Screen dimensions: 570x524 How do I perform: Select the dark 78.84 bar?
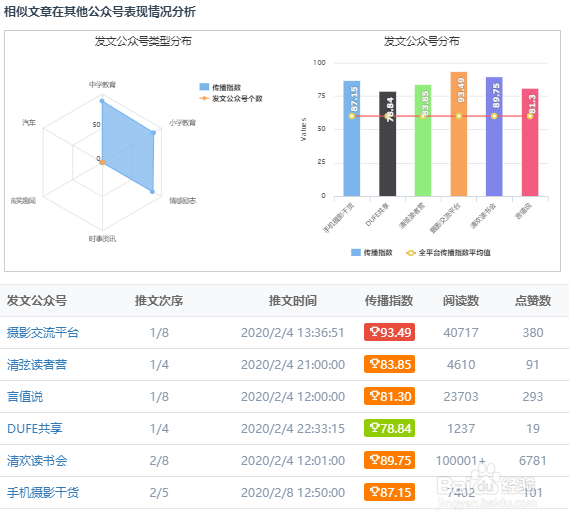click(388, 144)
